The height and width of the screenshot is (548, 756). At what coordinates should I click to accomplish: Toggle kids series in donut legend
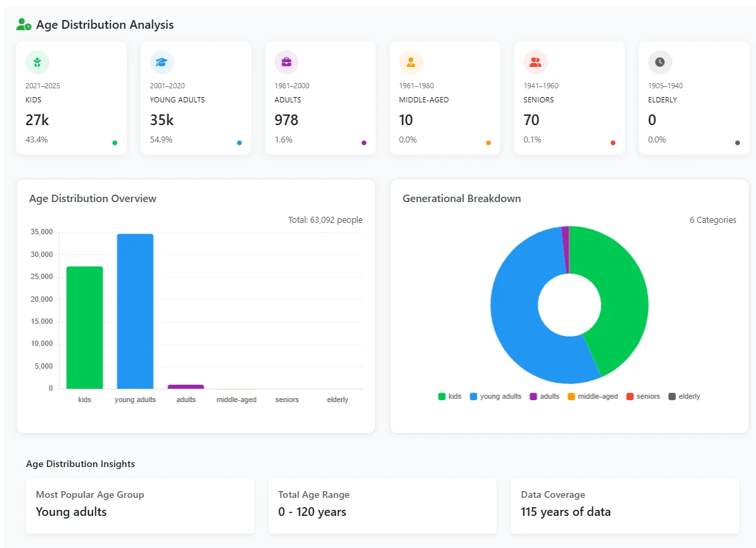450,397
